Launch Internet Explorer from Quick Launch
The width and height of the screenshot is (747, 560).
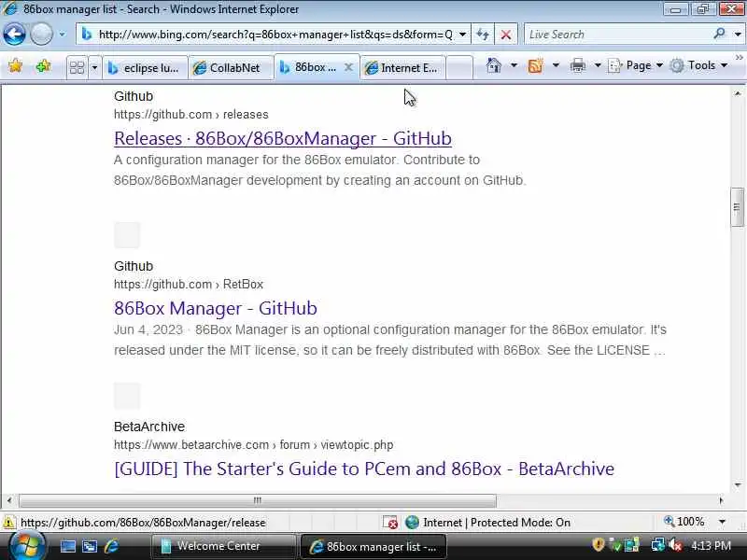[111, 546]
